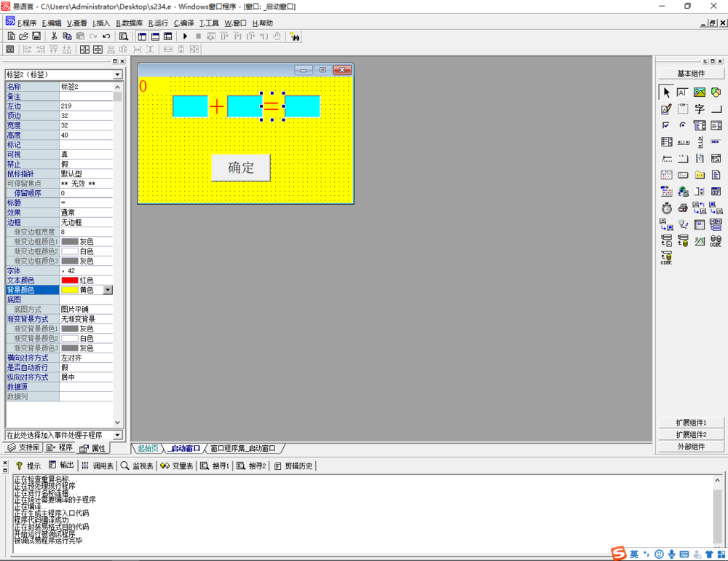Image resolution: width=728 pixels, height=561 pixels.
Task: Open the I.插入 menu
Action: [x=101, y=23]
